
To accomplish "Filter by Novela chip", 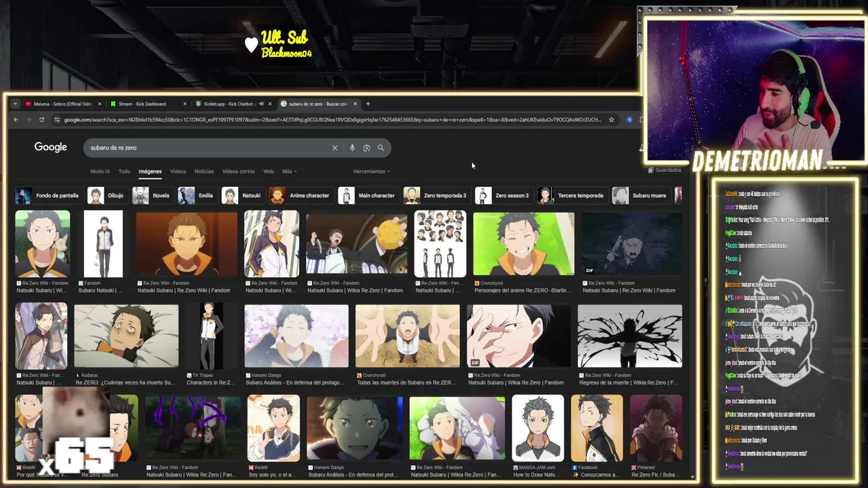I will (153, 195).
